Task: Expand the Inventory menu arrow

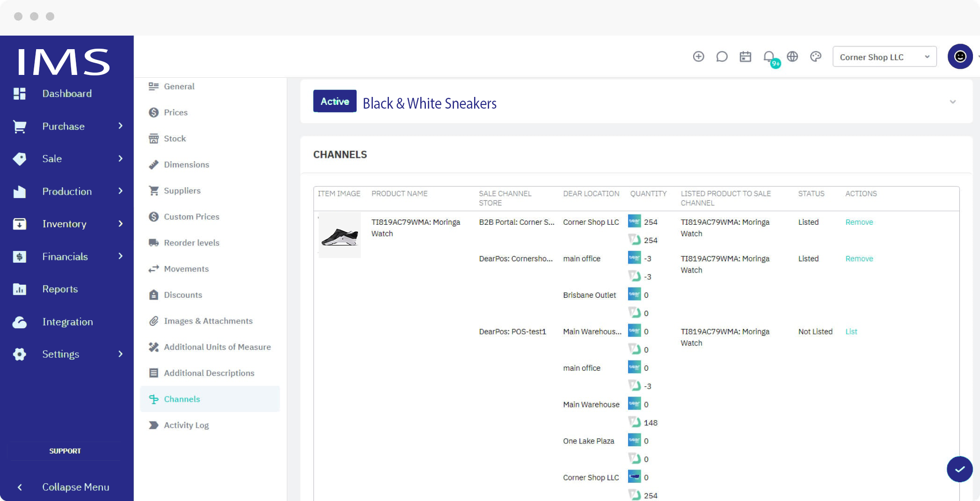Action: [x=120, y=224]
